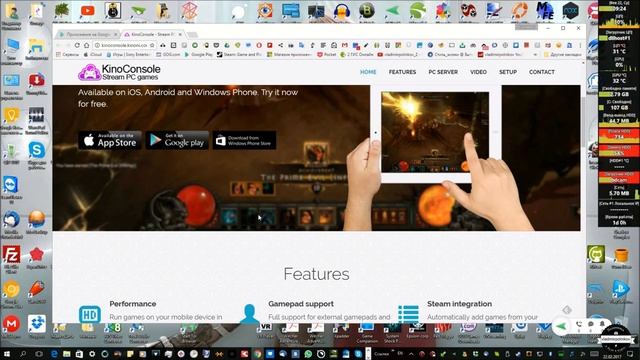Viewport: 640px width, 360px height.
Task: Switch to the KinoConsole browser tab
Action: (x=153, y=34)
